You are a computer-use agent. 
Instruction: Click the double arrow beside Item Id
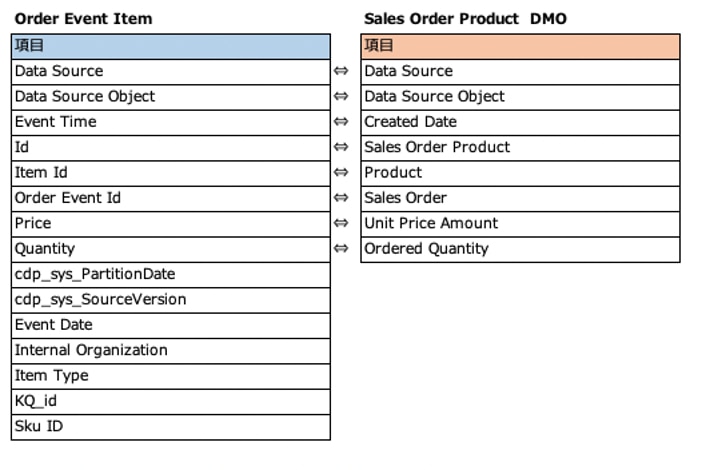point(341,173)
